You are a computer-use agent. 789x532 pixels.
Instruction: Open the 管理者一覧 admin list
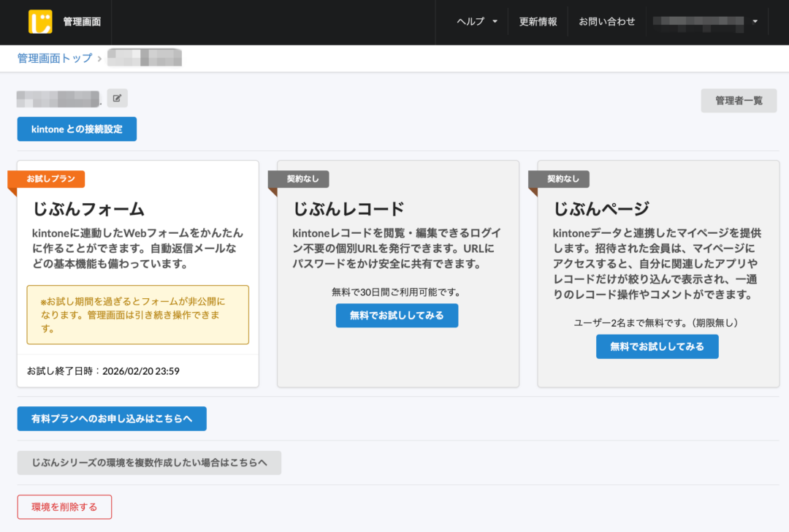click(x=739, y=100)
